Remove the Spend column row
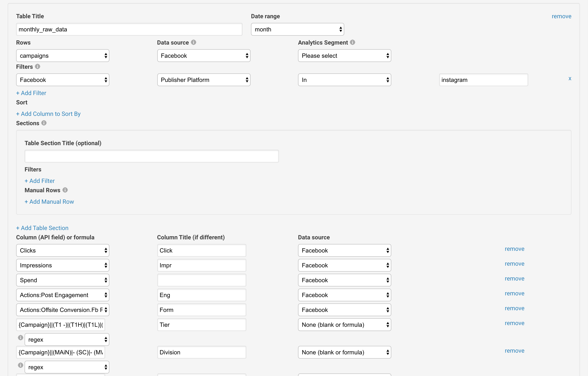 click(x=514, y=279)
